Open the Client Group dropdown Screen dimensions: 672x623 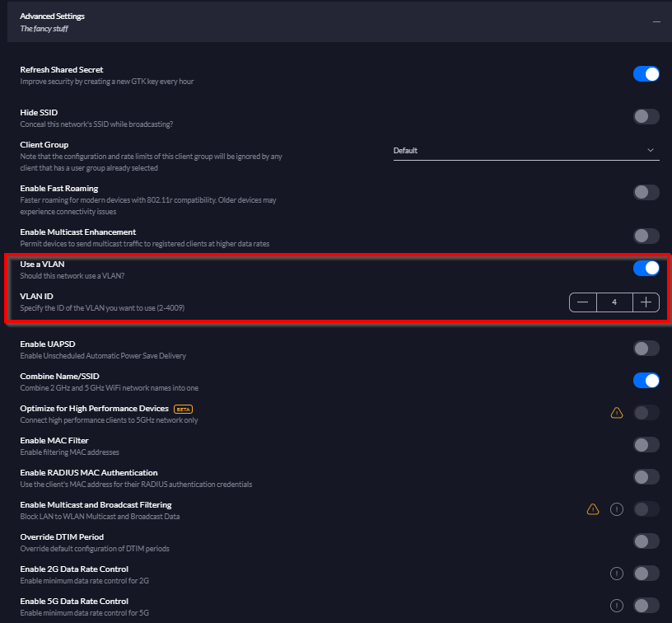point(525,151)
